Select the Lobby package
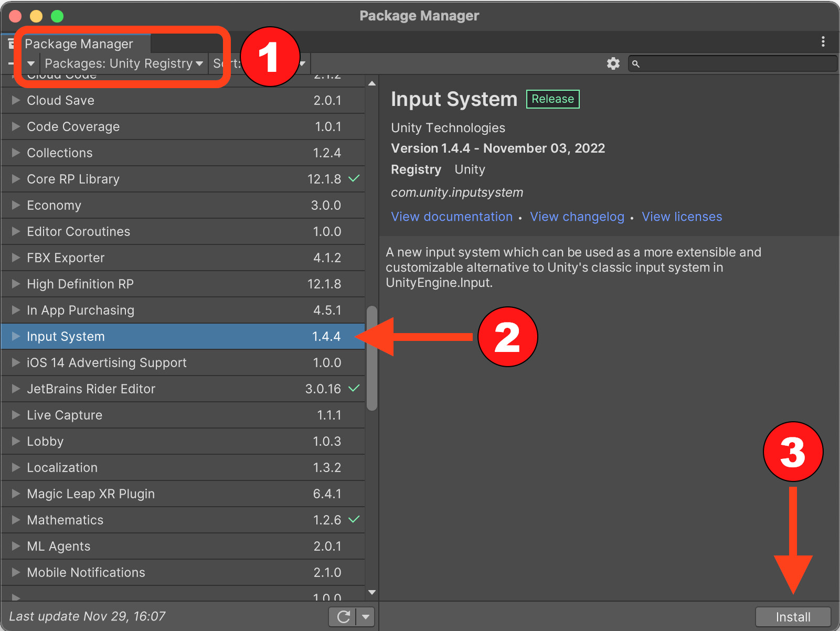The image size is (840, 631). [183, 441]
